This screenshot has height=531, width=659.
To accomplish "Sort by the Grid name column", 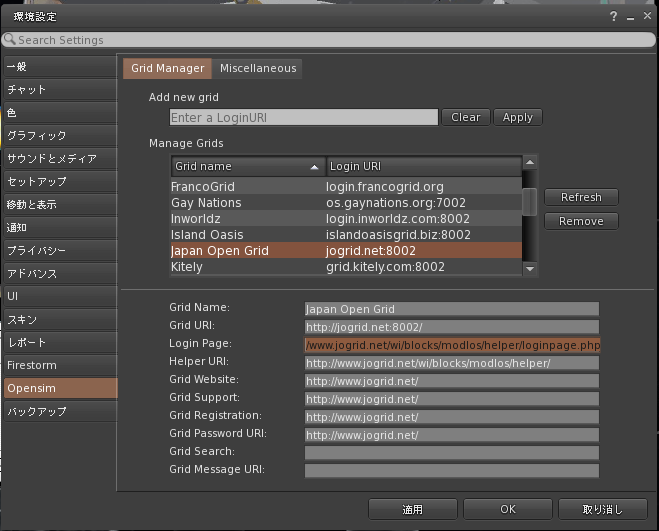I will [x=248, y=166].
